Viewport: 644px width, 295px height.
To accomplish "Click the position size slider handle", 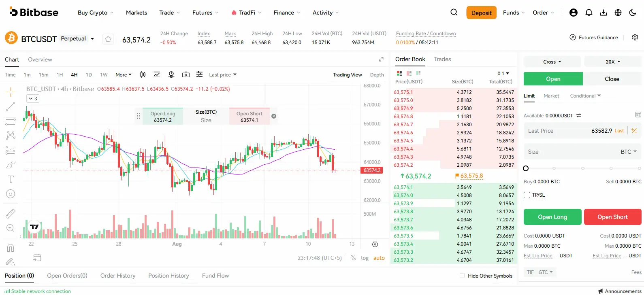I will click(x=526, y=168).
